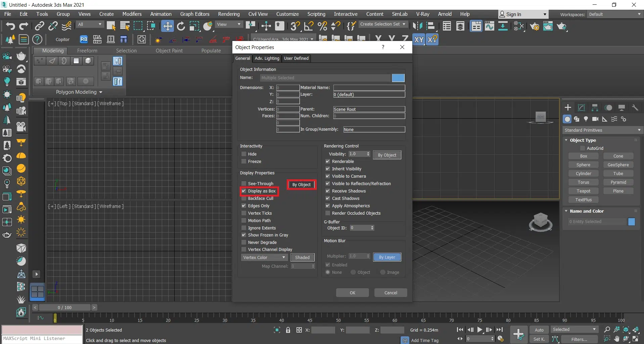The width and height of the screenshot is (644, 344).
Task: Open the Vertex Color dropdown
Action: click(x=264, y=258)
